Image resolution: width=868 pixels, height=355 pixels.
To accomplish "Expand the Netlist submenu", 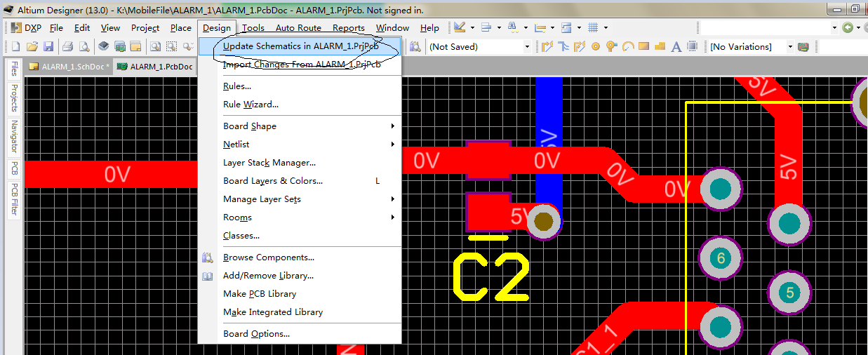I will tap(393, 145).
